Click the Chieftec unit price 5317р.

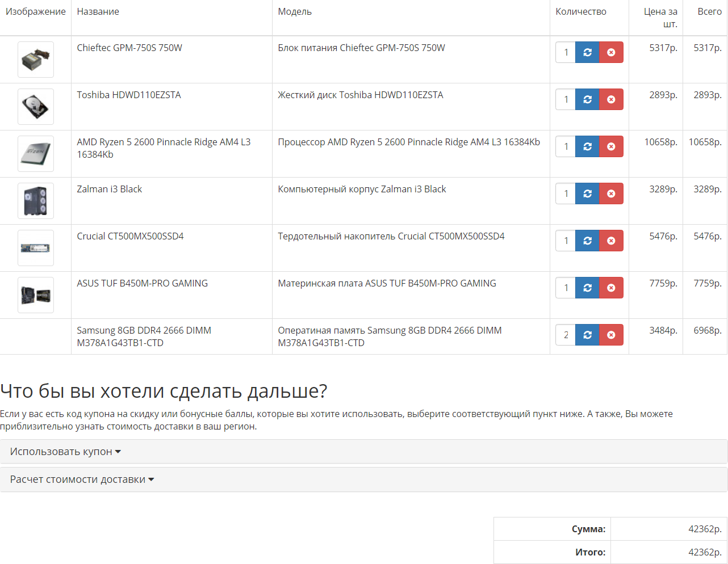(x=663, y=48)
